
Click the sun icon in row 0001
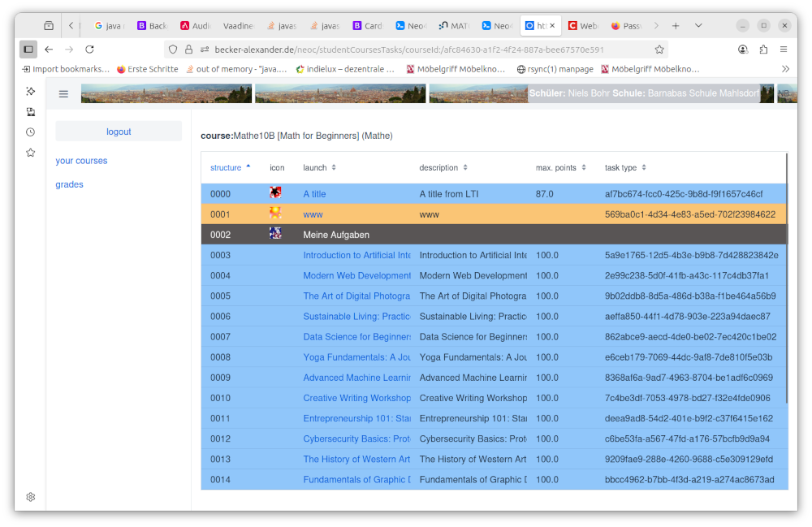pyautogui.click(x=275, y=214)
